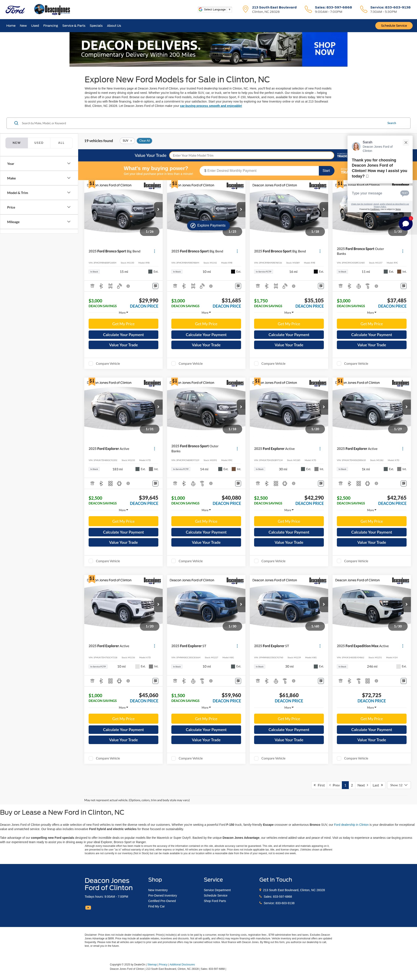The image size is (417, 980).
Task: Click Calculate Your Payment on the $31,685 card
Action: point(206,335)
